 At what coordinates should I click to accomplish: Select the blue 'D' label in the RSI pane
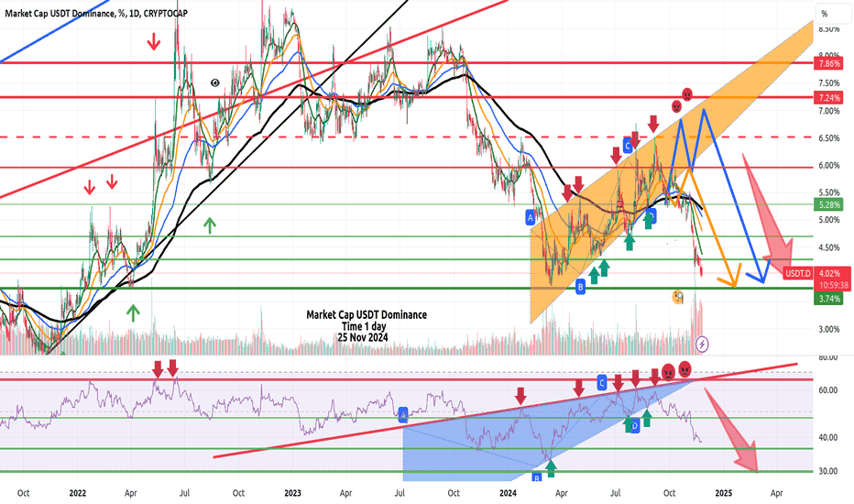(634, 426)
